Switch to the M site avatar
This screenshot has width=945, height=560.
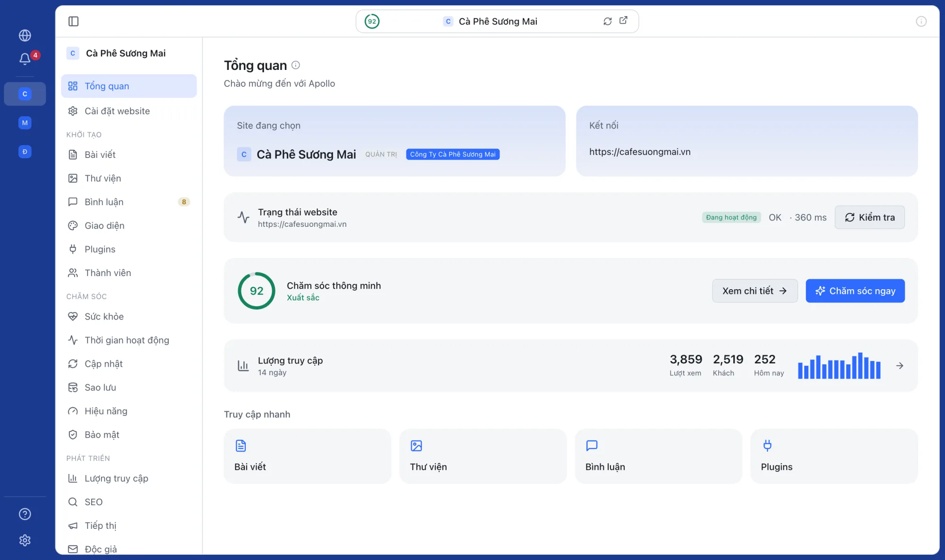point(25,123)
